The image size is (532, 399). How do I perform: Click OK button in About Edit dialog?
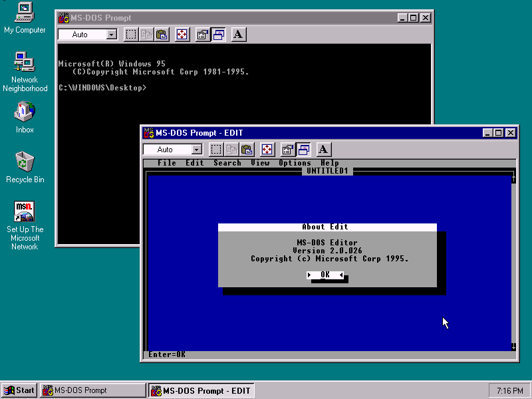pyautogui.click(x=325, y=275)
